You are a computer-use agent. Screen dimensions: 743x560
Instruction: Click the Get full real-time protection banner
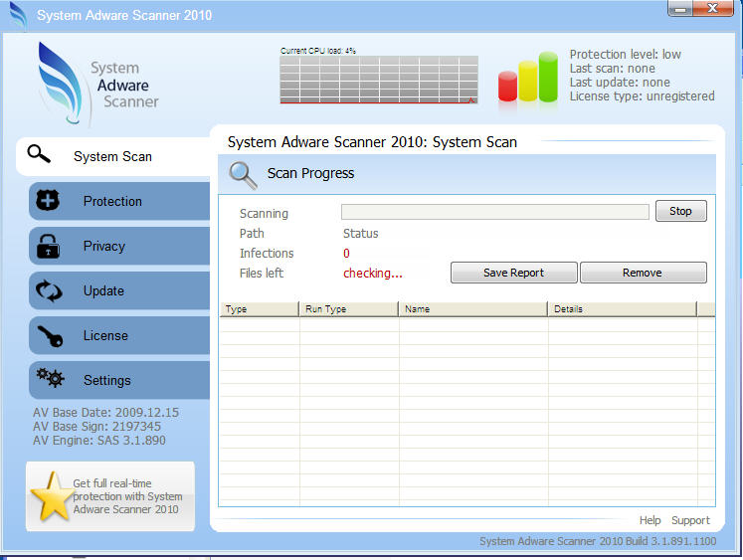pyautogui.click(x=110, y=496)
